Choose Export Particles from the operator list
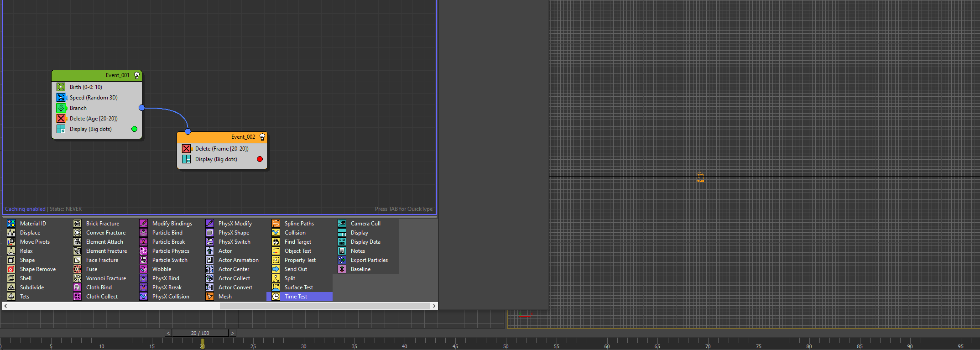Screen dimensions: 980x350 (x=369, y=260)
